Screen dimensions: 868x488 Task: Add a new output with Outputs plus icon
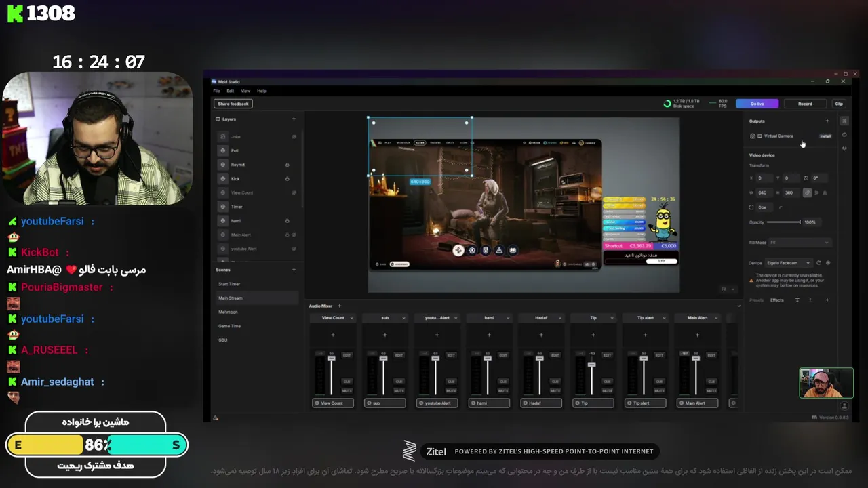point(827,121)
